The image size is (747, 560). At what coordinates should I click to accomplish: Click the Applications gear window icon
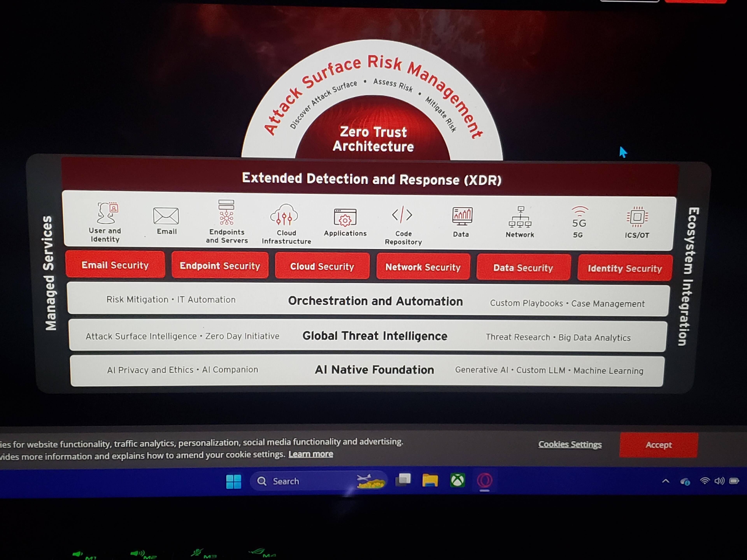tap(345, 217)
